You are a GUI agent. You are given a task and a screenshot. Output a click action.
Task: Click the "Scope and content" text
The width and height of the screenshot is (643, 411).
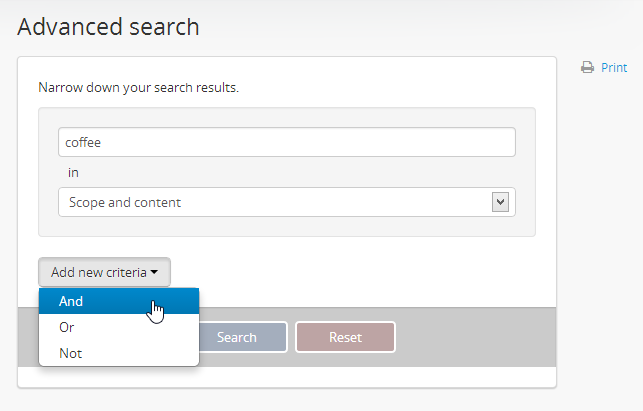125,202
